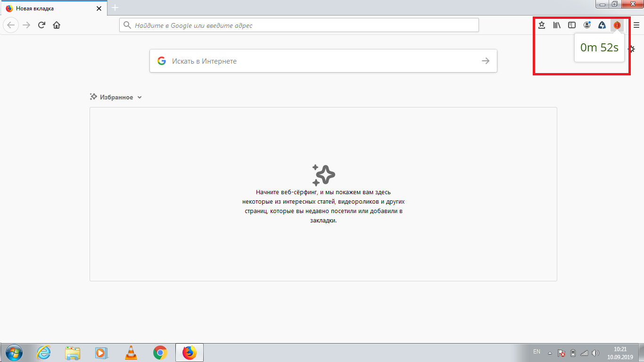Open the Windows Start menu
Screen dimensions: 644x362
(14, 353)
